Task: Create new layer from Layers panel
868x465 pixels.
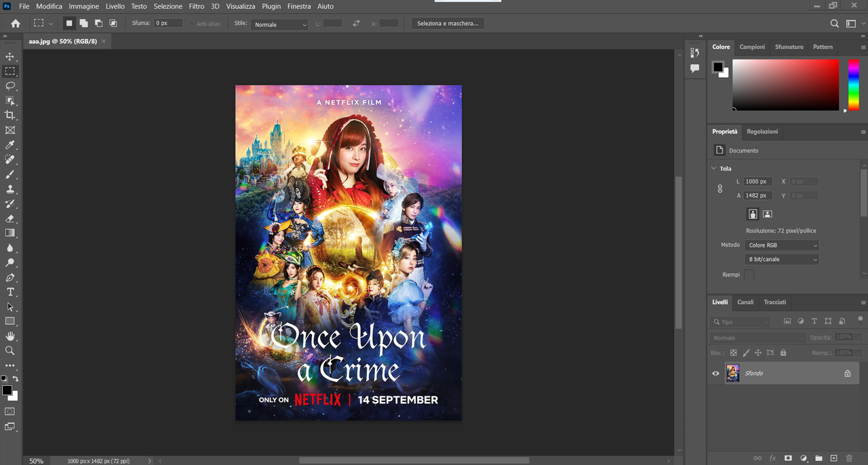Action: point(834,458)
